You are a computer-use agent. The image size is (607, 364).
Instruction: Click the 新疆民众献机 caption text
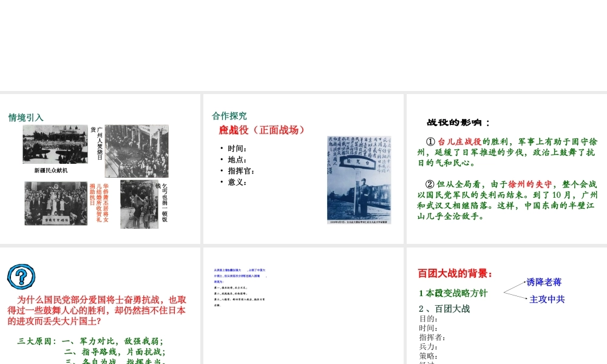coord(51,170)
